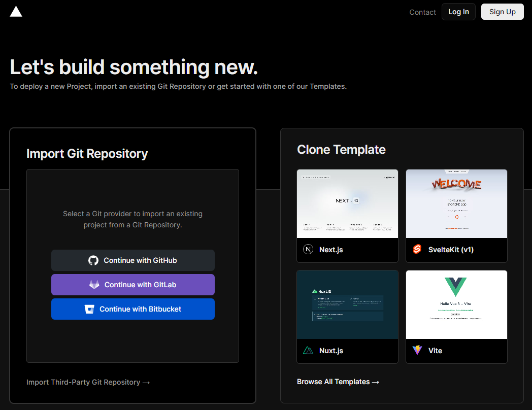Image resolution: width=532 pixels, height=410 pixels.
Task: Select the Nuxt.js template preview thumbnail
Action: click(x=347, y=304)
